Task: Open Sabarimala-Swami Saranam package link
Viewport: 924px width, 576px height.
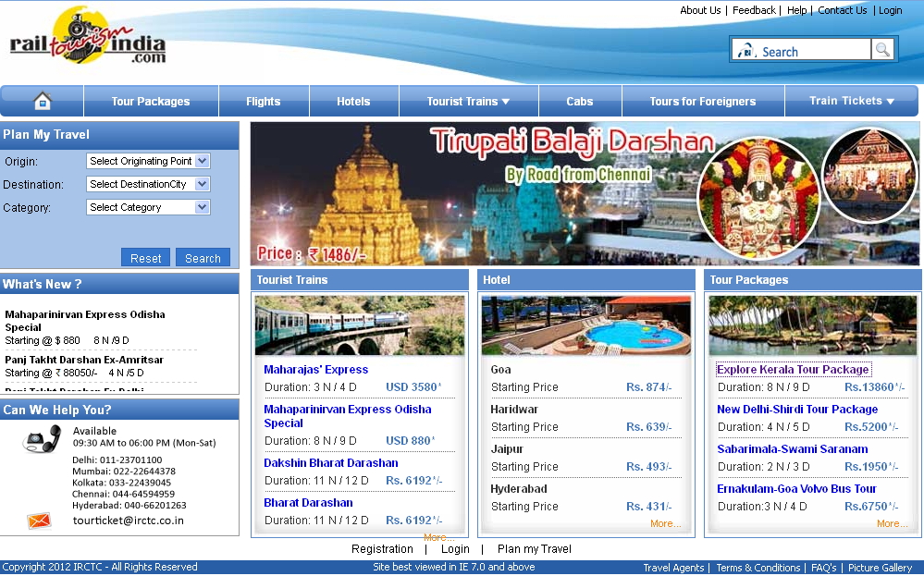Action: pyautogui.click(x=792, y=448)
